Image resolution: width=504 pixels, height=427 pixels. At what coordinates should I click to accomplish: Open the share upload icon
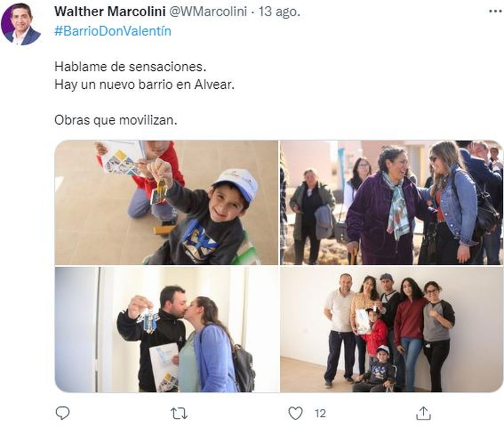pyautogui.click(x=424, y=413)
